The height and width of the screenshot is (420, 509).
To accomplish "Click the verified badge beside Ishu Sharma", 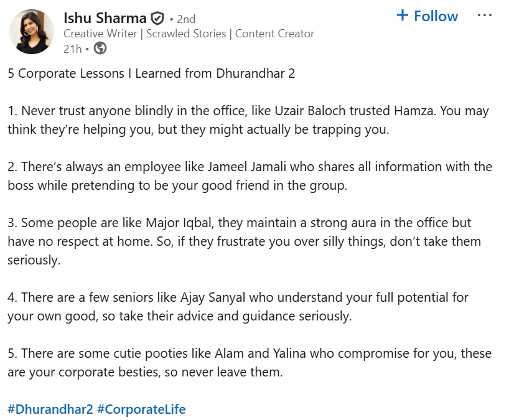I will (x=158, y=19).
